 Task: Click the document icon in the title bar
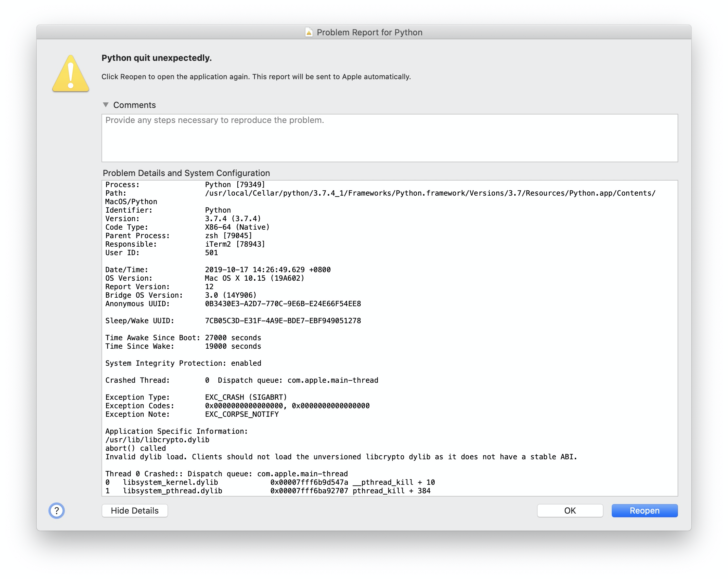(x=309, y=32)
